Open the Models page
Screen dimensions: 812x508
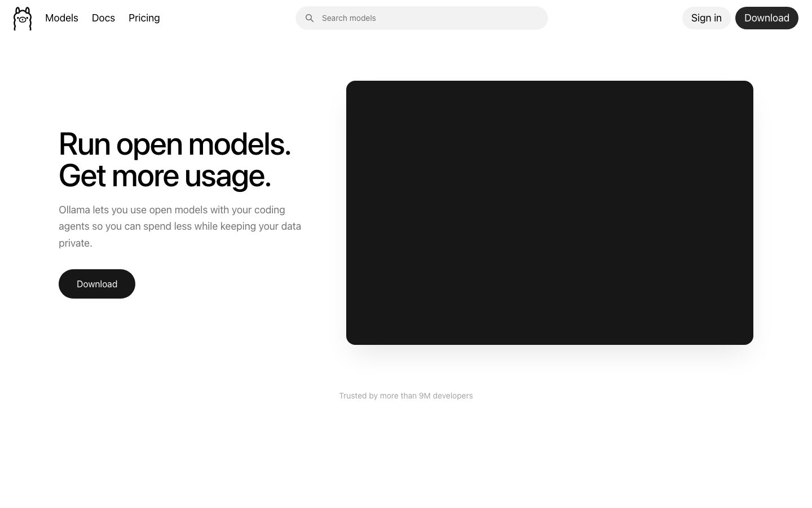61,18
